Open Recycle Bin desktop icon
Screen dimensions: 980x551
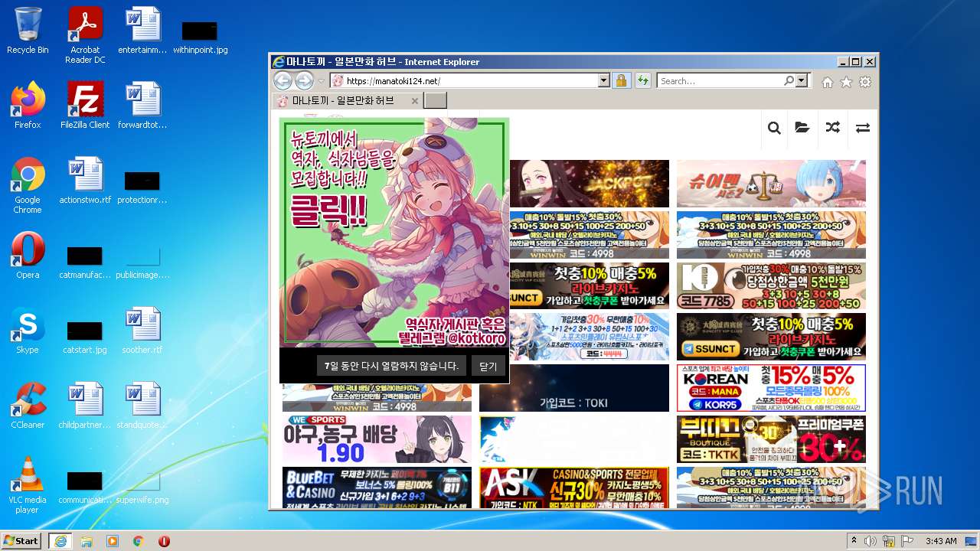pyautogui.click(x=28, y=31)
